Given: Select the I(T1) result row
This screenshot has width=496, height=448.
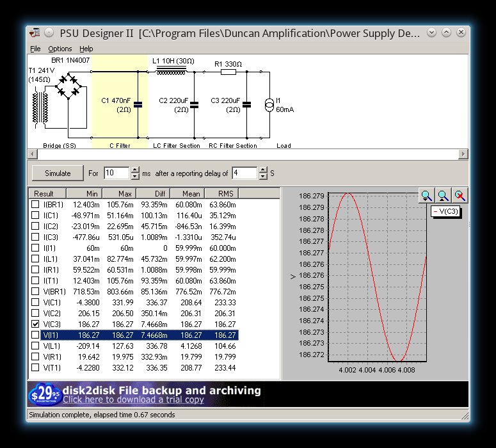Looking at the screenshot, I should [x=139, y=280].
